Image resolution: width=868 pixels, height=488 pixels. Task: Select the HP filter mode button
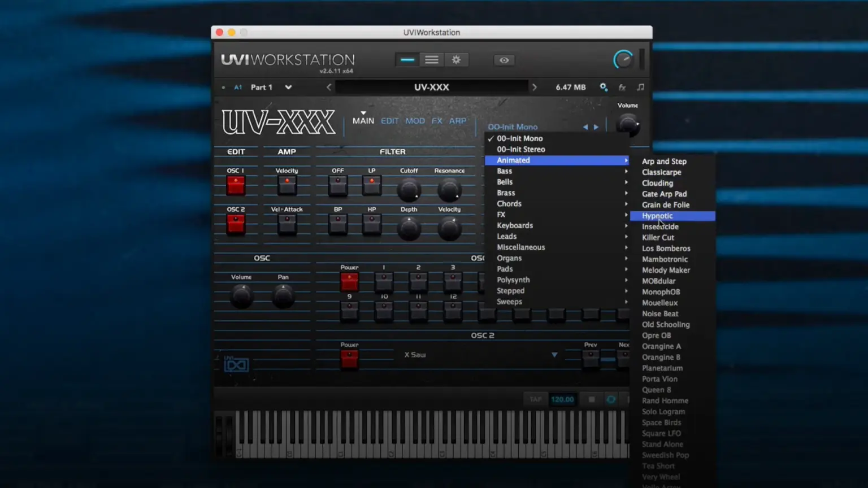point(372,224)
